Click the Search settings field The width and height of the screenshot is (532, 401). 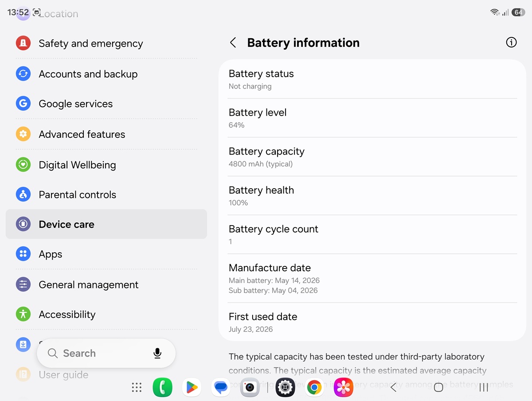[x=106, y=353]
